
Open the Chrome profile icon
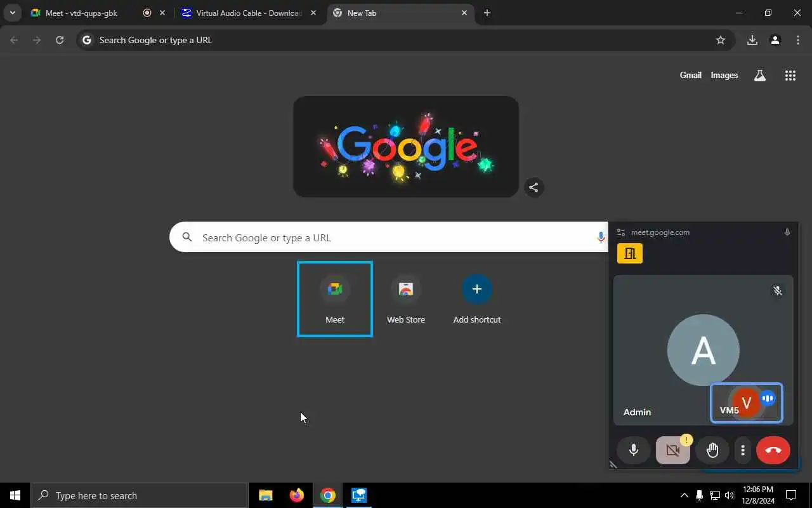(x=775, y=40)
